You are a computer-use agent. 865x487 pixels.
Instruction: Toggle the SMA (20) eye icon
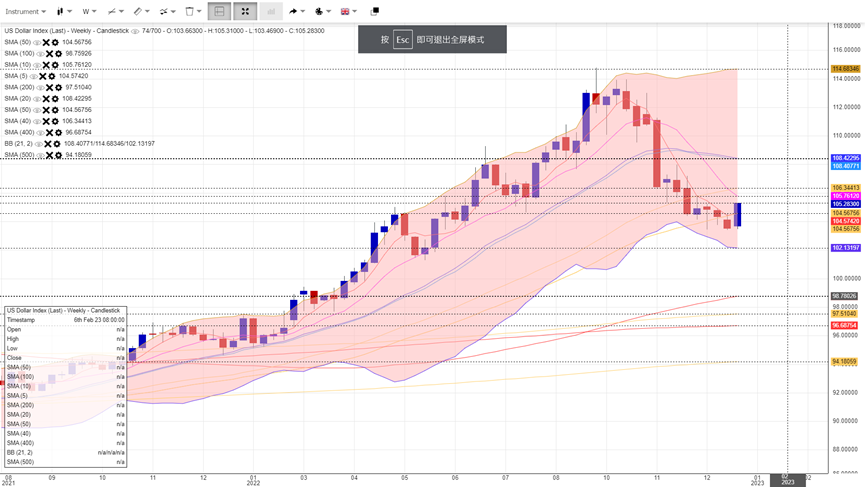[37, 99]
